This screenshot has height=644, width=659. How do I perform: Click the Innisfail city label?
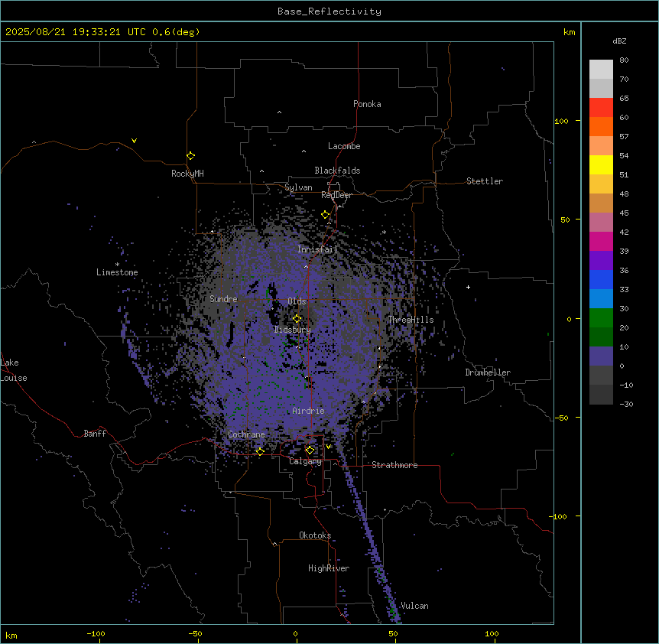click(x=317, y=249)
